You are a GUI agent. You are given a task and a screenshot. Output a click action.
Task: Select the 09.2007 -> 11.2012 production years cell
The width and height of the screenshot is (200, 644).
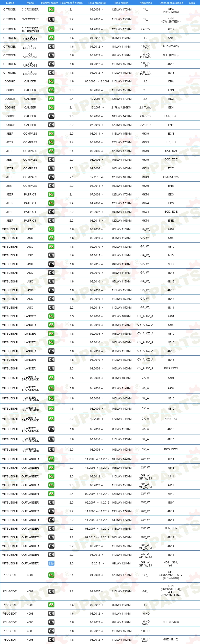[x=97, y=494]
